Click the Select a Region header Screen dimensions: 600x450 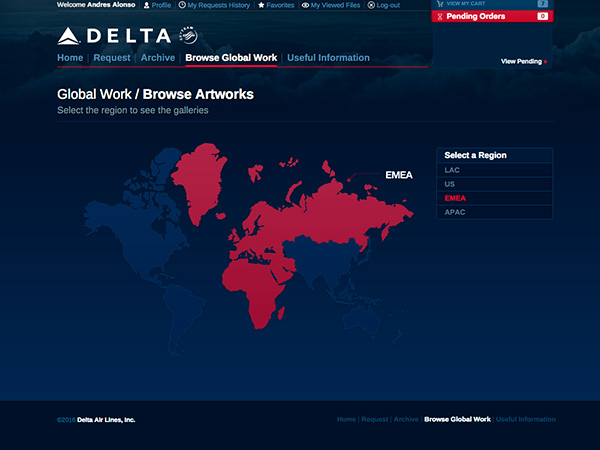(494, 155)
